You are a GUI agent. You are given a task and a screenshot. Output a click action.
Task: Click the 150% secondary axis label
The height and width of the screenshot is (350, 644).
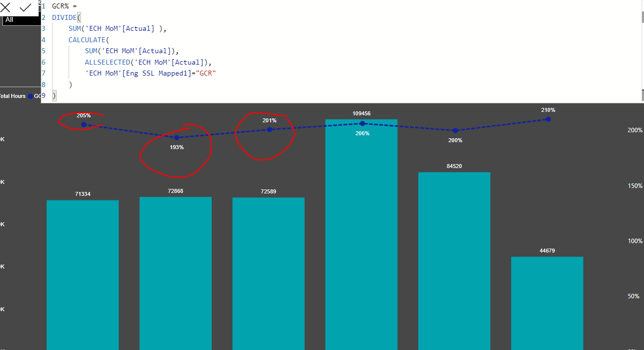636,185
